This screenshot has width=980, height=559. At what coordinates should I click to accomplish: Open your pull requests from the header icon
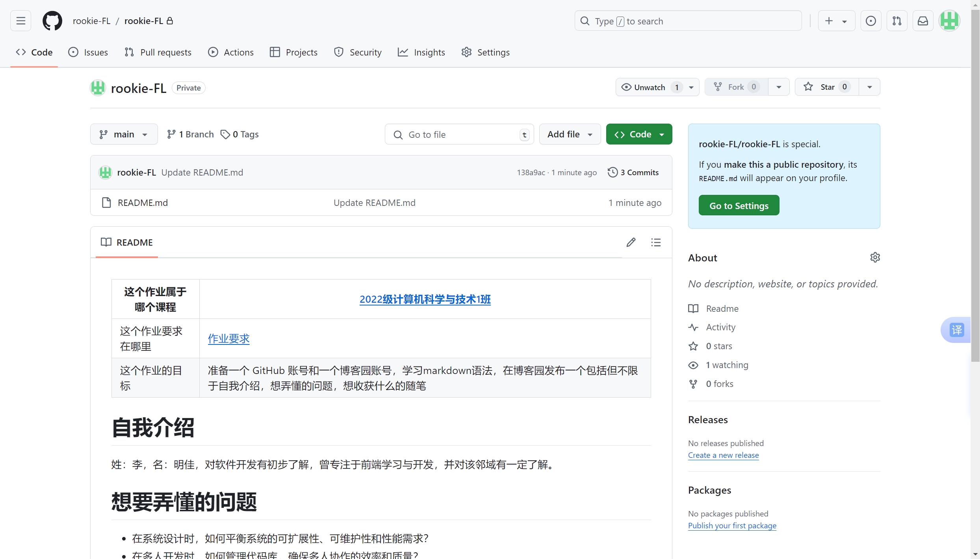(x=897, y=20)
